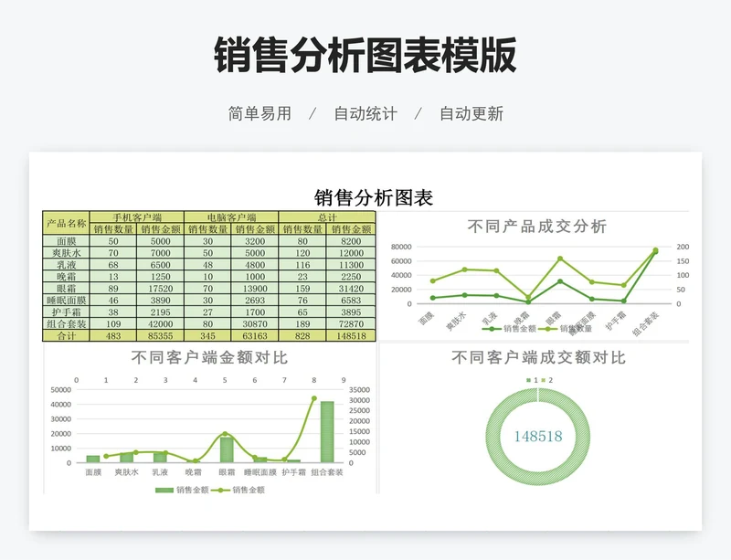
Task: Select the 电脑客户端 header cell
Action: 232,217
